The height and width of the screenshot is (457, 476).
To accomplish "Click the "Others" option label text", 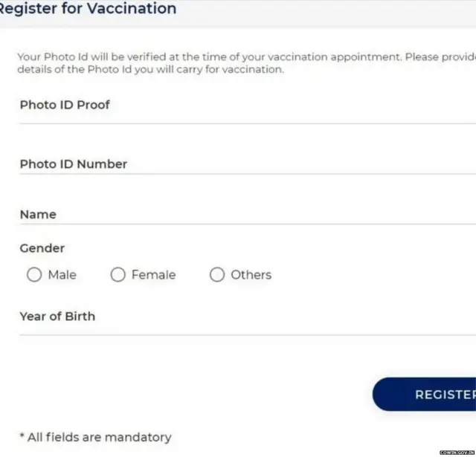I will pos(251,275).
